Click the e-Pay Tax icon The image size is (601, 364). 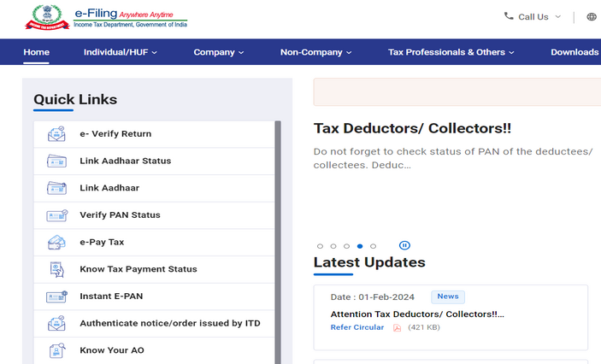[56, 243]
